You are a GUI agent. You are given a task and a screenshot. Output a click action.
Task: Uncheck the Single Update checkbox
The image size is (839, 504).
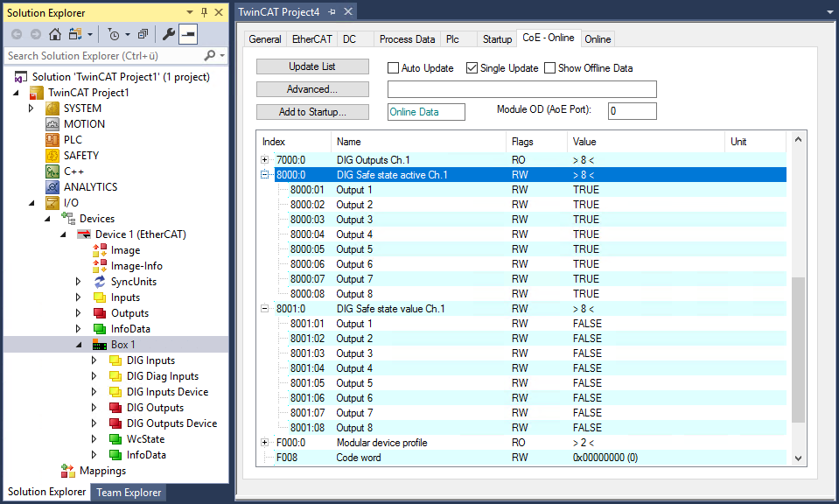click(x=472, y=68)
